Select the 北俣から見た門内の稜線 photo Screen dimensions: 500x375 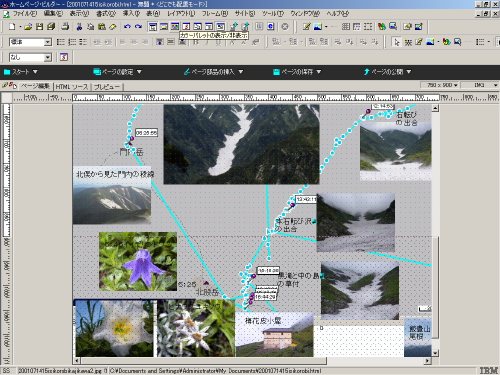112,195
